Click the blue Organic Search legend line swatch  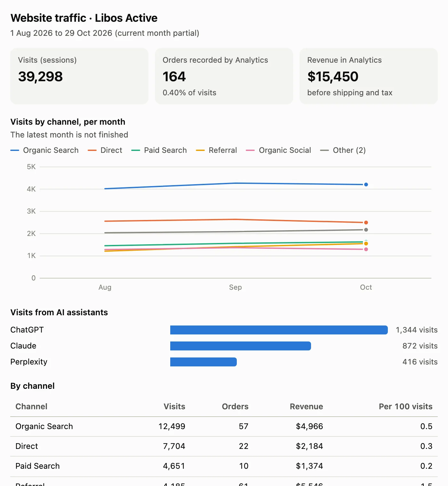[x=15, y=150]
